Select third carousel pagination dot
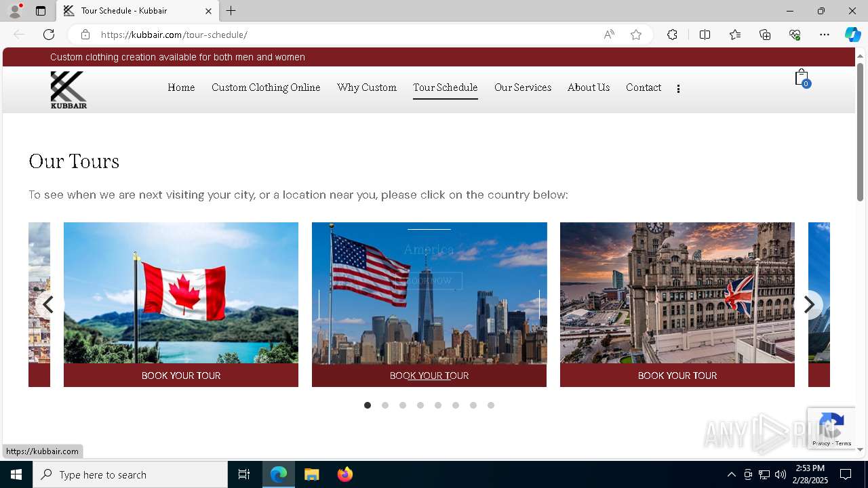 click(x=403, y=405)
